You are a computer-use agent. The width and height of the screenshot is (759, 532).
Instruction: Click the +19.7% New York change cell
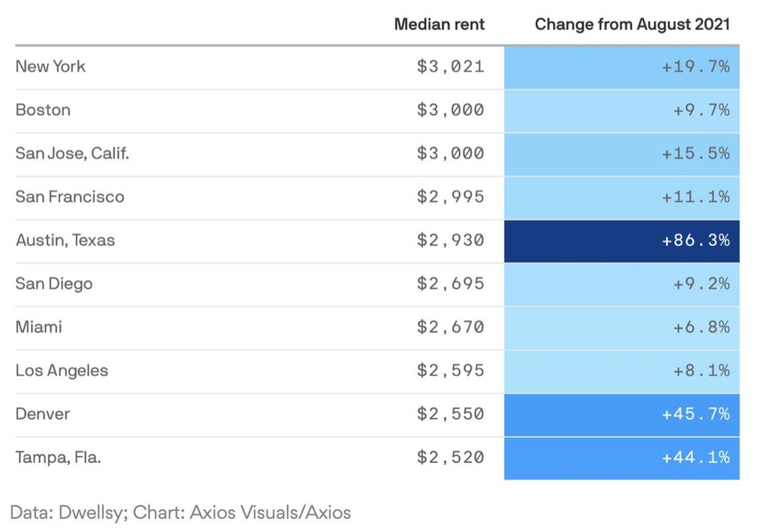pyautogui.click(x=621, y=66)
